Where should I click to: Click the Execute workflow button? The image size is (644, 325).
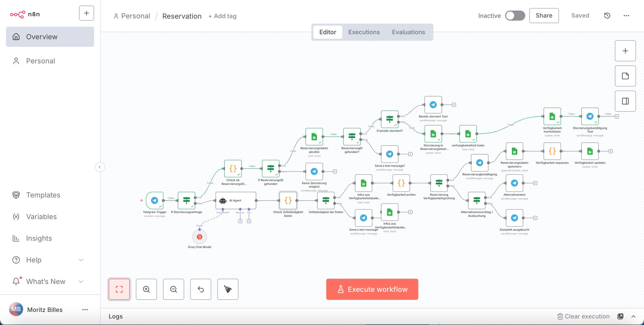[x=372, y=289]
